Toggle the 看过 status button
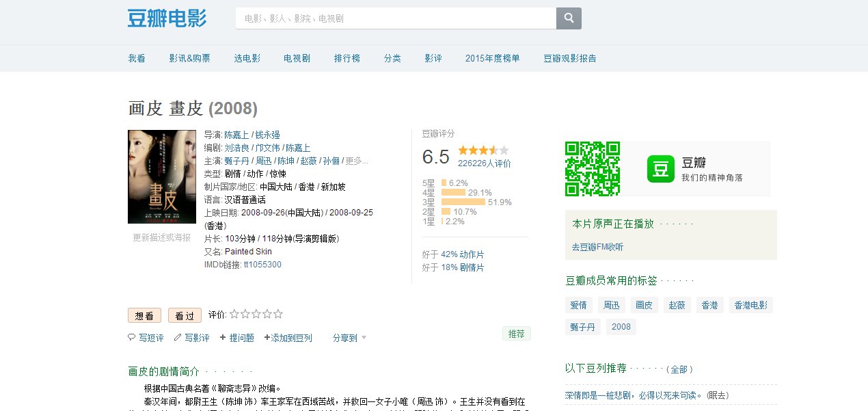 click(x=184, y=315)
